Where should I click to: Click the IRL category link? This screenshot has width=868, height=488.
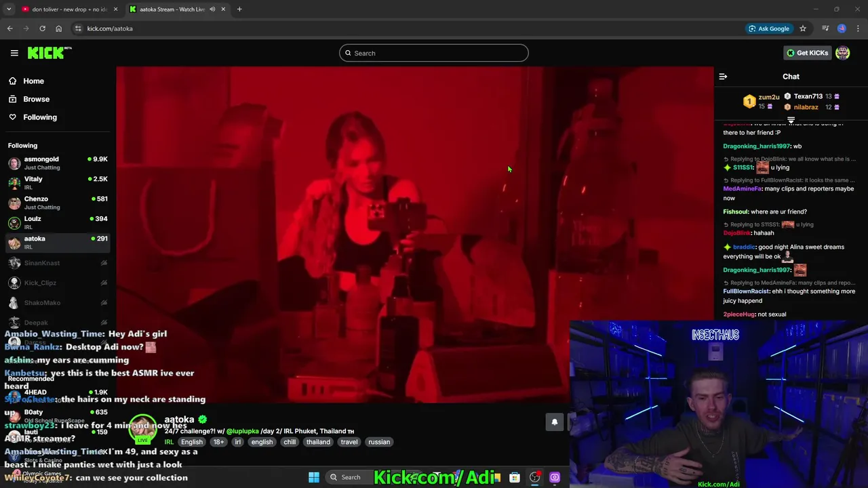coord(169,442)
